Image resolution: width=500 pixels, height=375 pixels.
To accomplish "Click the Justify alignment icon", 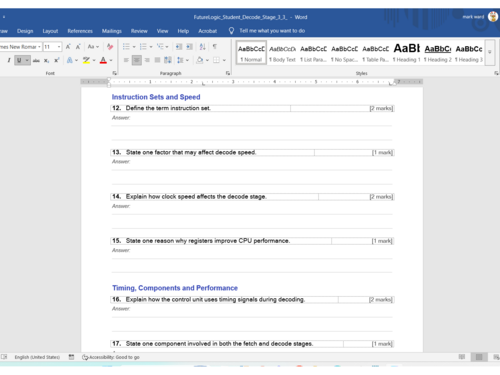I will click(157, 60).
